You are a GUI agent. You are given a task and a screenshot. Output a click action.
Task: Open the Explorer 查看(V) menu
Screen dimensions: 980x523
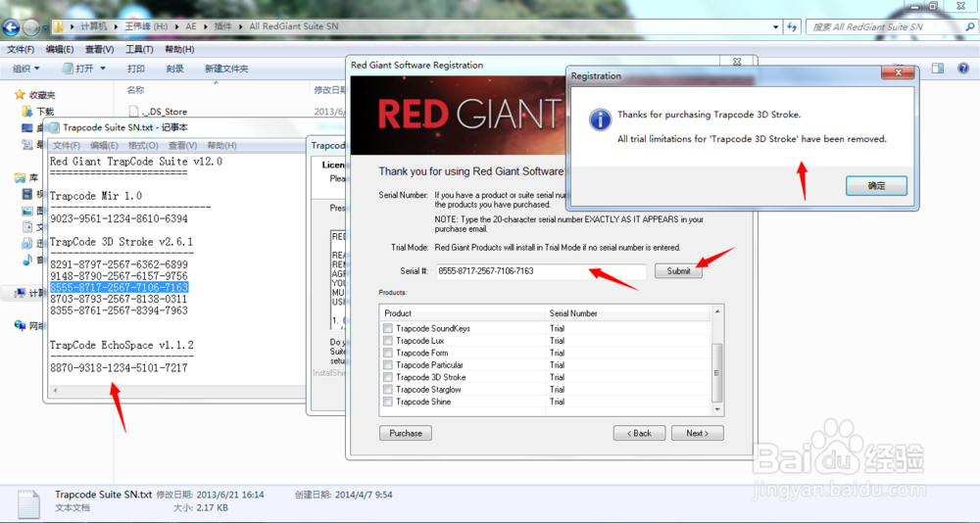point(99,49)
